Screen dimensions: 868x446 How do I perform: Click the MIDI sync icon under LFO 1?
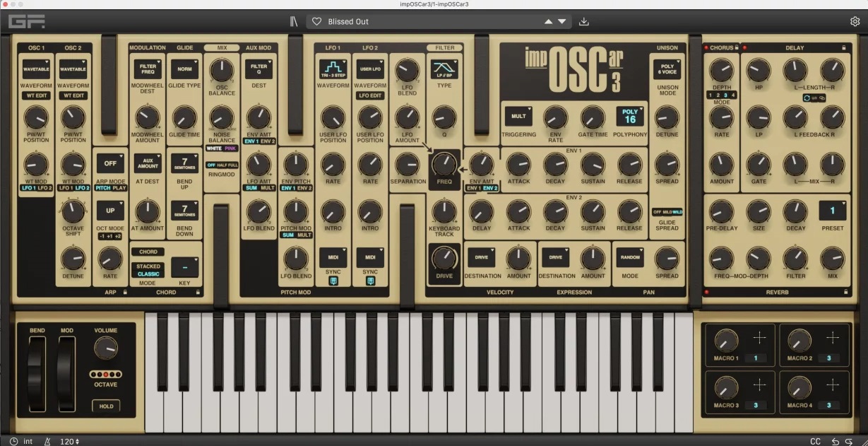coord(333,280)
